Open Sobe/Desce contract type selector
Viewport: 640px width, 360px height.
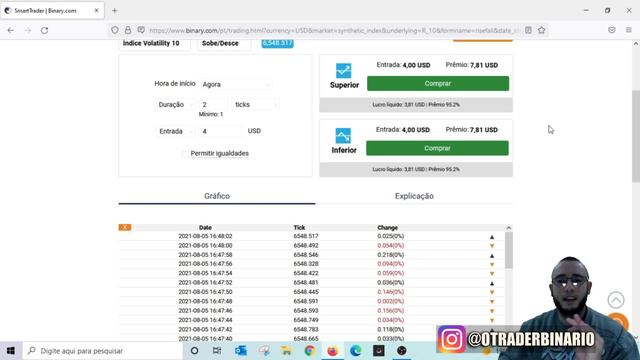[x=224, y=43]
